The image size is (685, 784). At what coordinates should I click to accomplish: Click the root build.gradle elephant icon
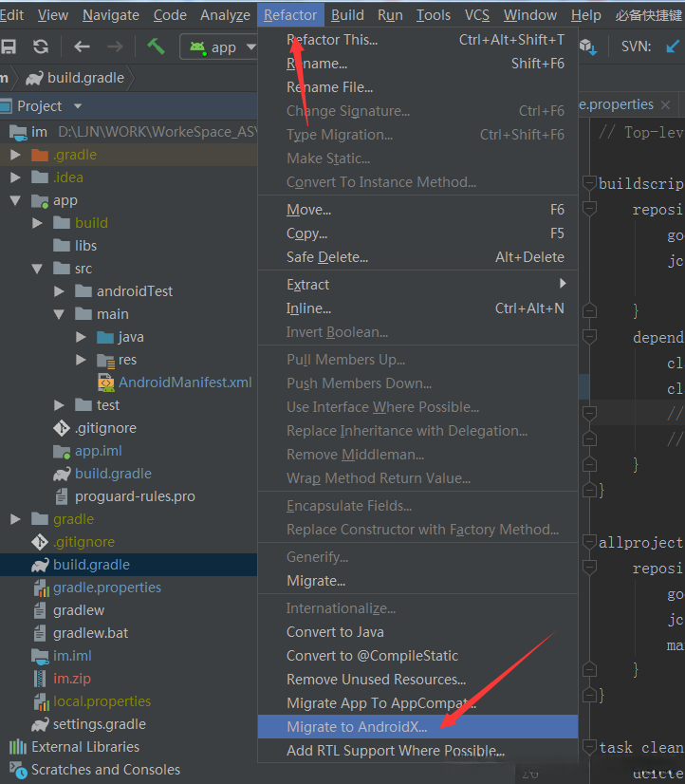pyautogui.click(x=40, y=565)
